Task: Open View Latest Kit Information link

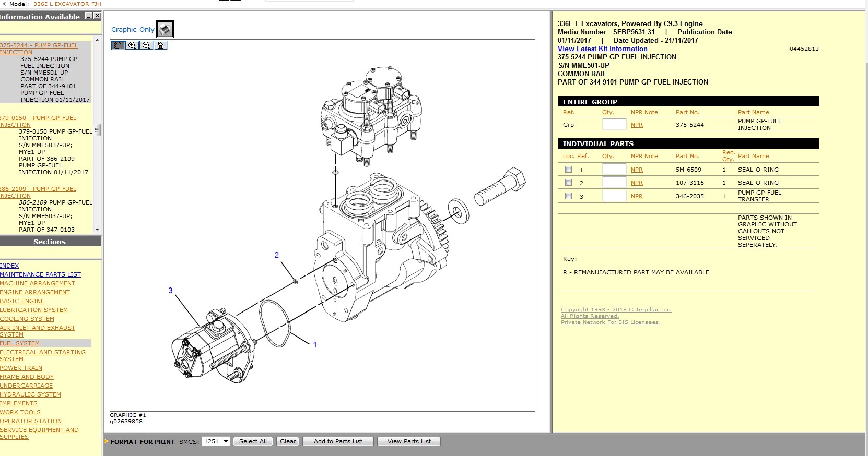Action: (602, 49)
